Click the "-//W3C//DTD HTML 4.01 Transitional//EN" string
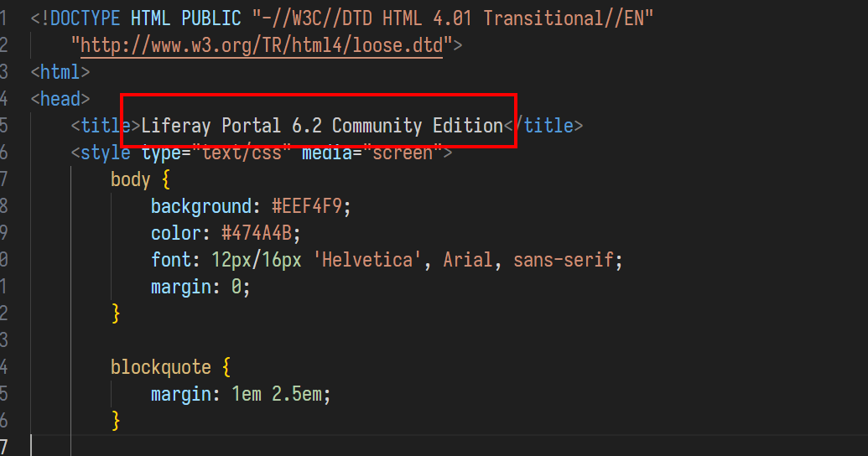This screenshot has height=456, width=868. click(x=452, y=18)
